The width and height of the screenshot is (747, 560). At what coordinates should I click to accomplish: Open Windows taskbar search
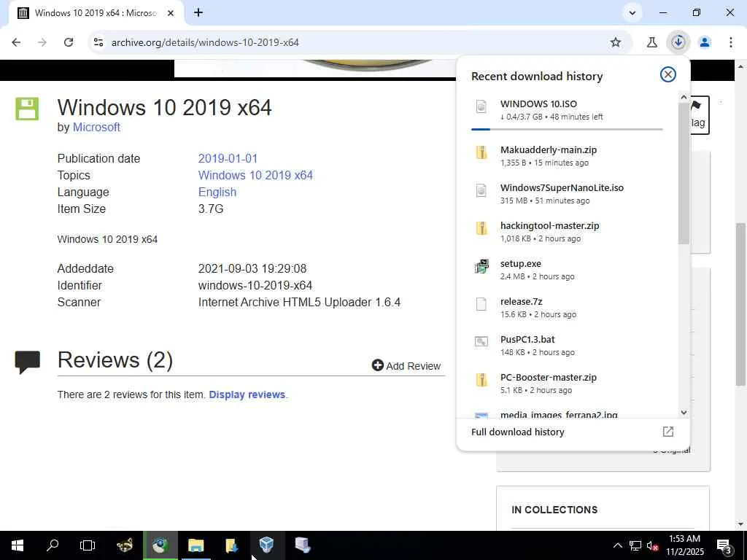pos(53,545)
